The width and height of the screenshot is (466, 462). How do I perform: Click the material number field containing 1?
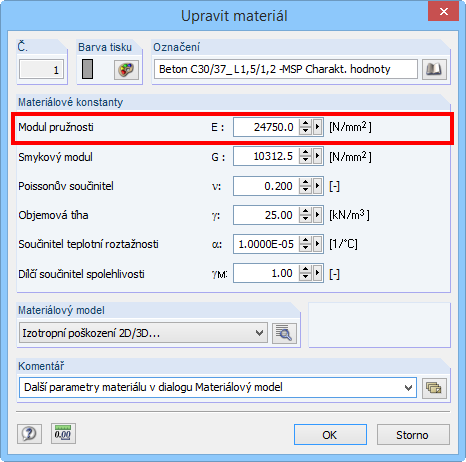41,69
